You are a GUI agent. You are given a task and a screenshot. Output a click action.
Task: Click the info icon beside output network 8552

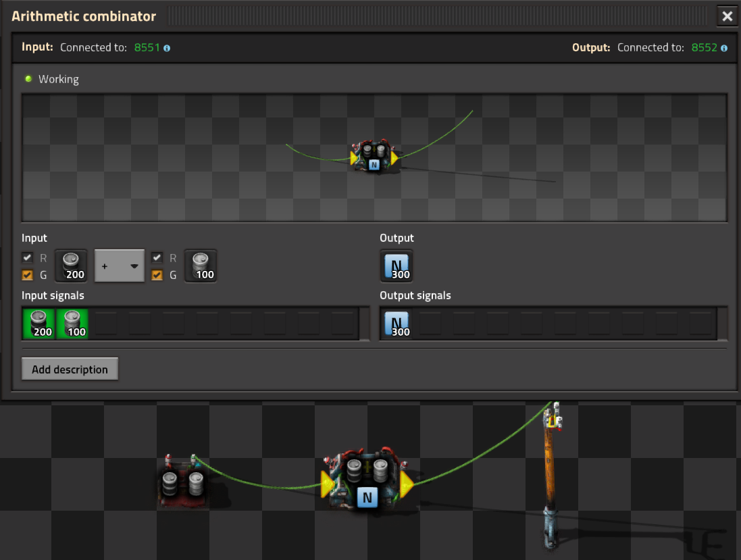click(x=724, y=48)
